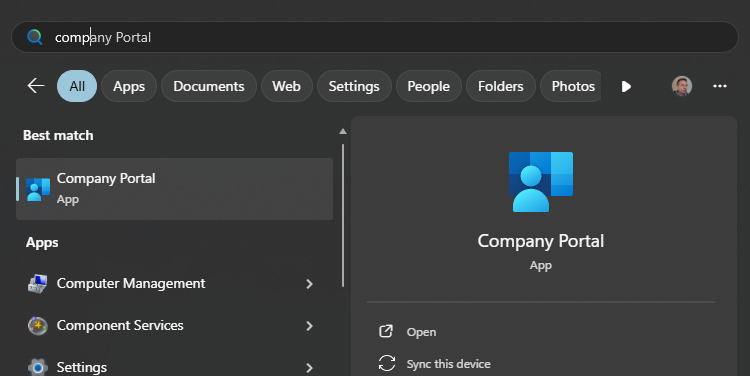This screenshot has width=750, height=376.
Task: Open the Company Portal best match result
Action: pyautogui.click(x=175, y=189)
